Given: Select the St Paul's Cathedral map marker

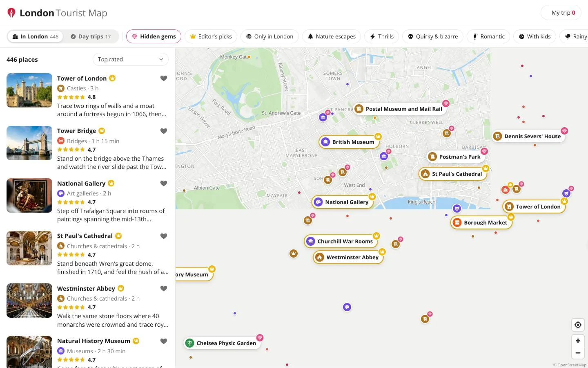Looking at the screenshot, I should point(453,174).
